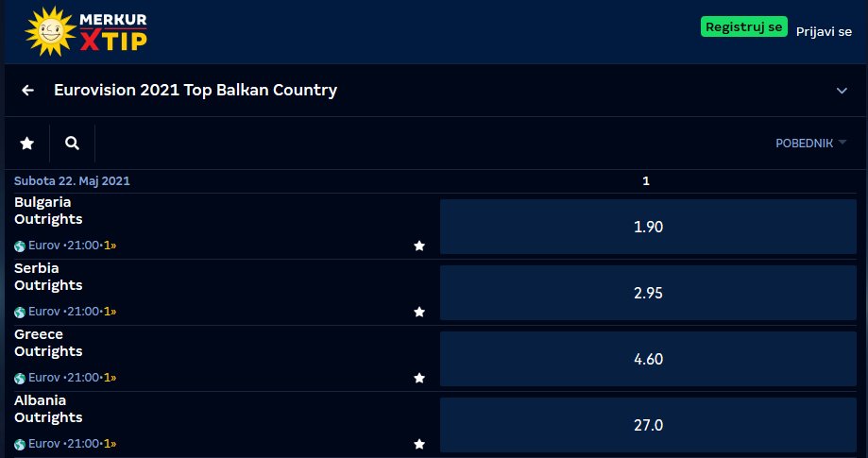Toggle favorite star for Bulgaria Outrights

click(x=419, y=246)
